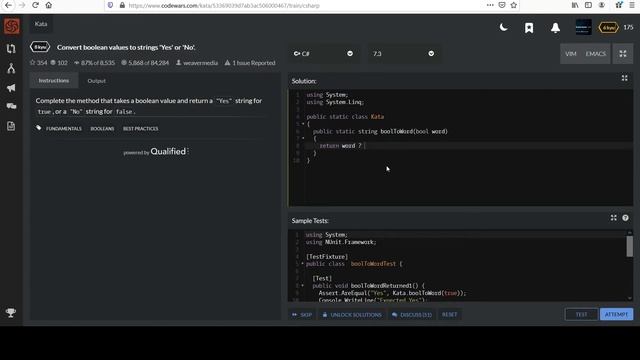Image resolution: width=640 pixels, height=360 pixels.
Task: Open the user profile avatar
Action: point(583,27)
